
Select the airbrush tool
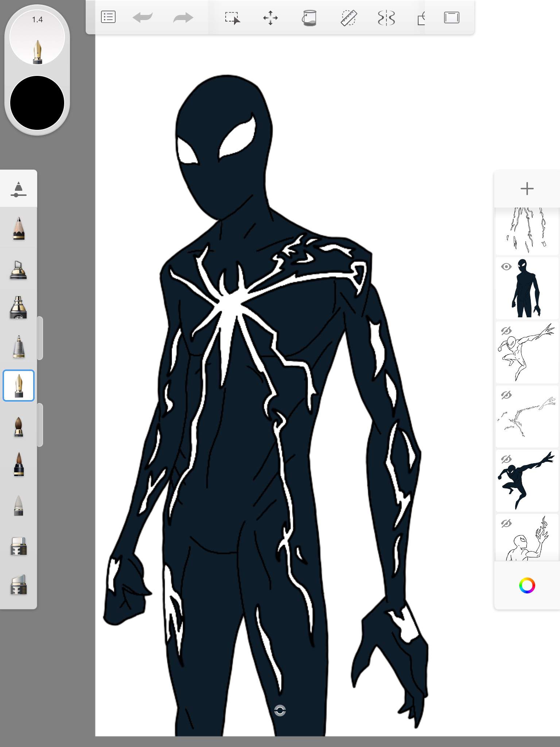pyautogui.click(x=18, y=307)
